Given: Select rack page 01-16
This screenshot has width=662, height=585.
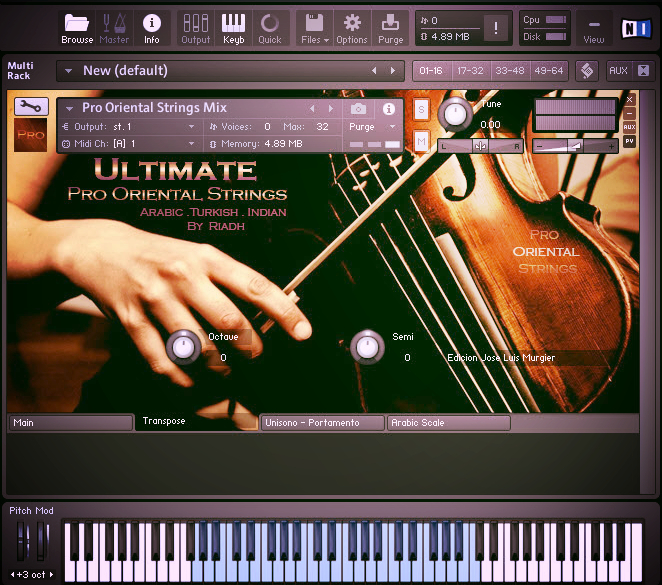Looking at the screenshot, I should (x=431, y=71).
